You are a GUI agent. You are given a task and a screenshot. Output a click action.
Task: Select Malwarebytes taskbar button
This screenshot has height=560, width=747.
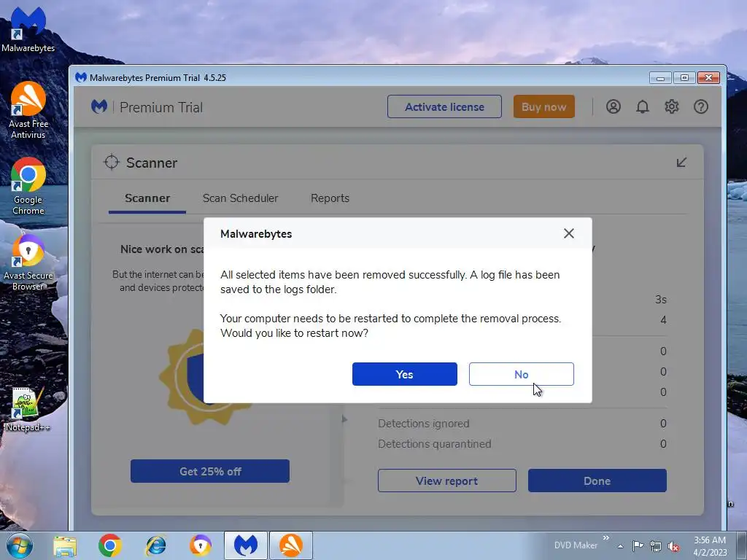point(246,545)
